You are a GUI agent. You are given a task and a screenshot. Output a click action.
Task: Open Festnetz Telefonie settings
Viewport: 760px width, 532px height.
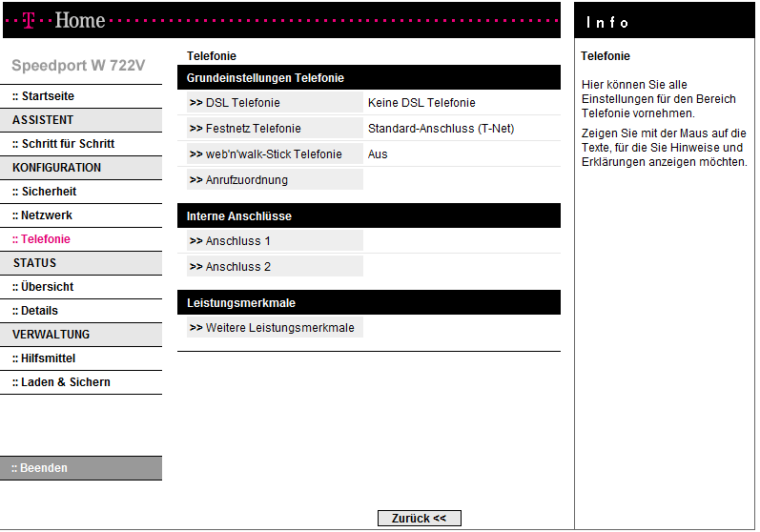(253, 129)
